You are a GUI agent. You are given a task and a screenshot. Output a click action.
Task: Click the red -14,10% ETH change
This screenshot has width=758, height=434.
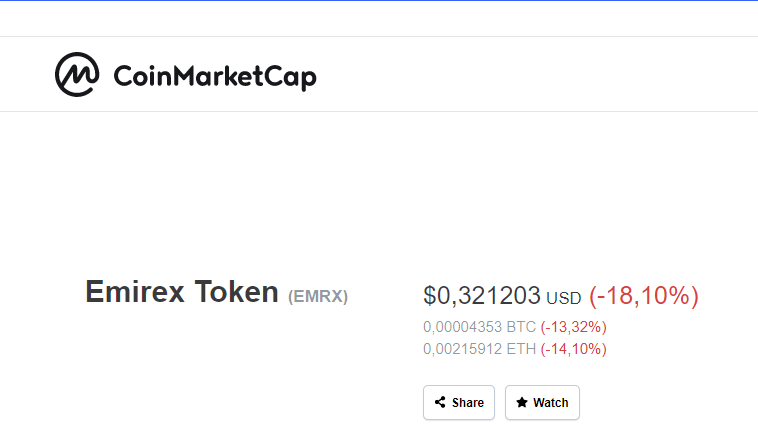[x=573, y=349]
